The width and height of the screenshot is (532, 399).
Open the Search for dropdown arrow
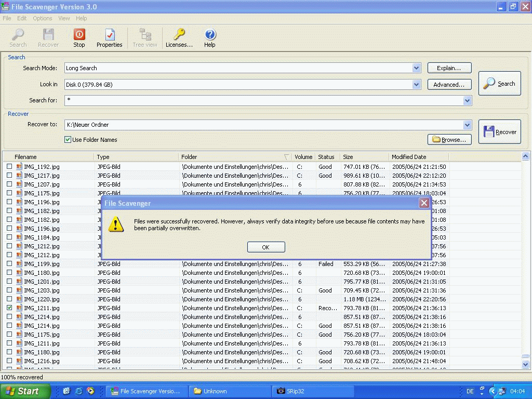(467, 100)
